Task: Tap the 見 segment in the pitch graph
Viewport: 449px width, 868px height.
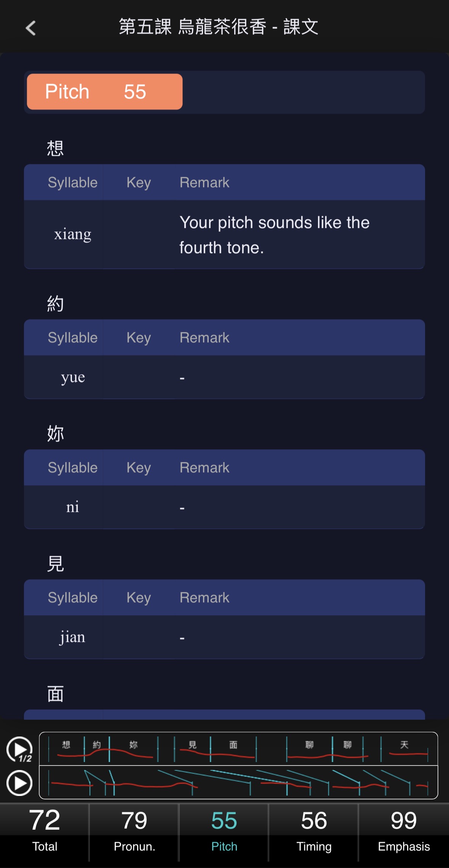Action: tap(192, 749)
